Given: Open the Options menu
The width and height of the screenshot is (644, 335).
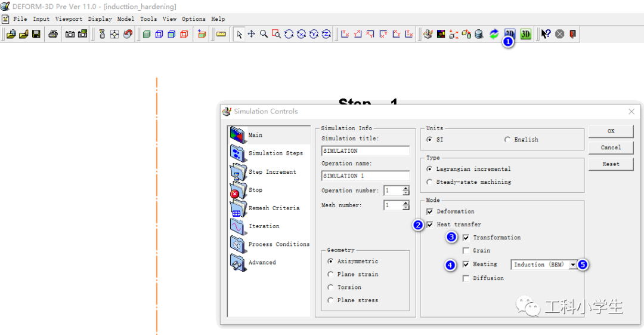Looking at the screenshot, I should click(193, 19).
